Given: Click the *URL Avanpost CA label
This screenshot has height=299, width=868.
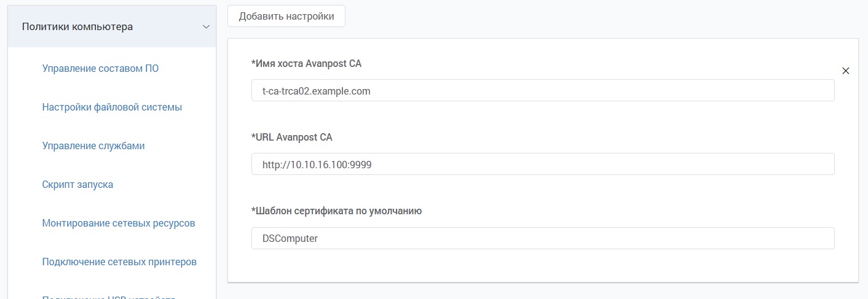Looking at the screenshot, I should 292,138.
